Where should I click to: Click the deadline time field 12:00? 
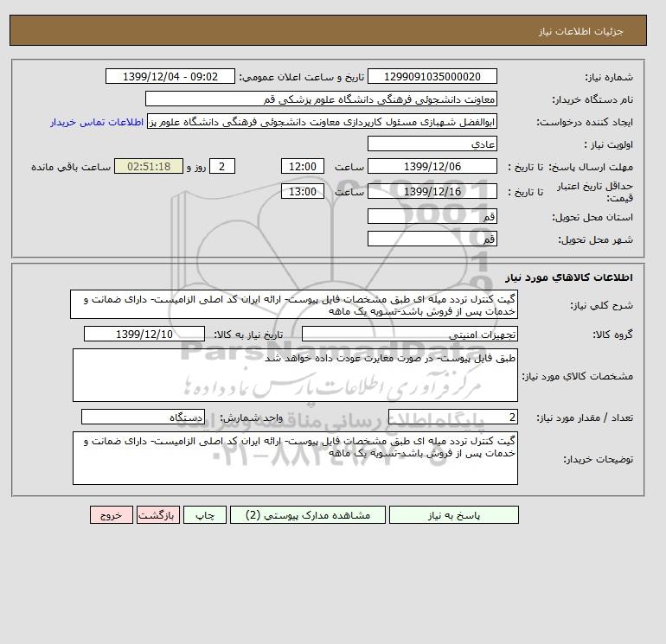click(303, 167)
